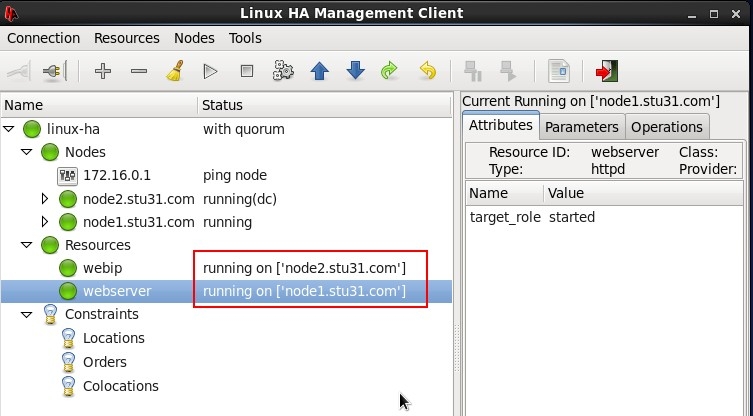Collapse the Constraints tree branch
The width and height of the screenshot is (753, 416).
pyautogui.click(x=27, y=315)
